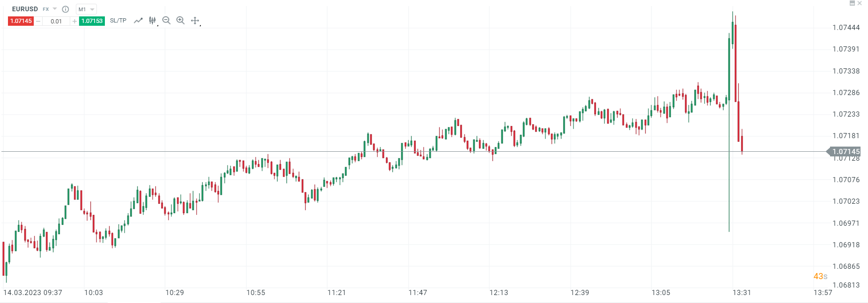Open the EURUSD instrument info icon
The width and height of the screenshot is (868, 303).
click(66, 9)
